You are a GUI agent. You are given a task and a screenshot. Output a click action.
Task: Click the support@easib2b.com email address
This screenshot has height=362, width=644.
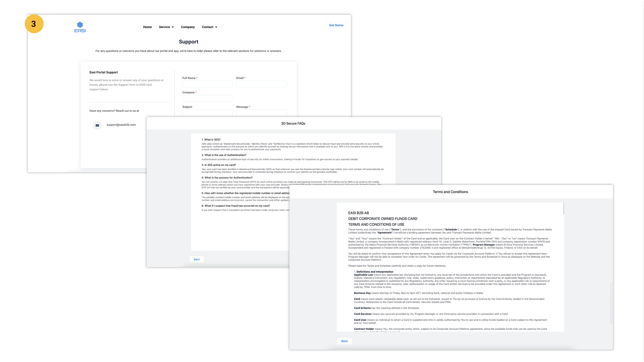[121, 125]
